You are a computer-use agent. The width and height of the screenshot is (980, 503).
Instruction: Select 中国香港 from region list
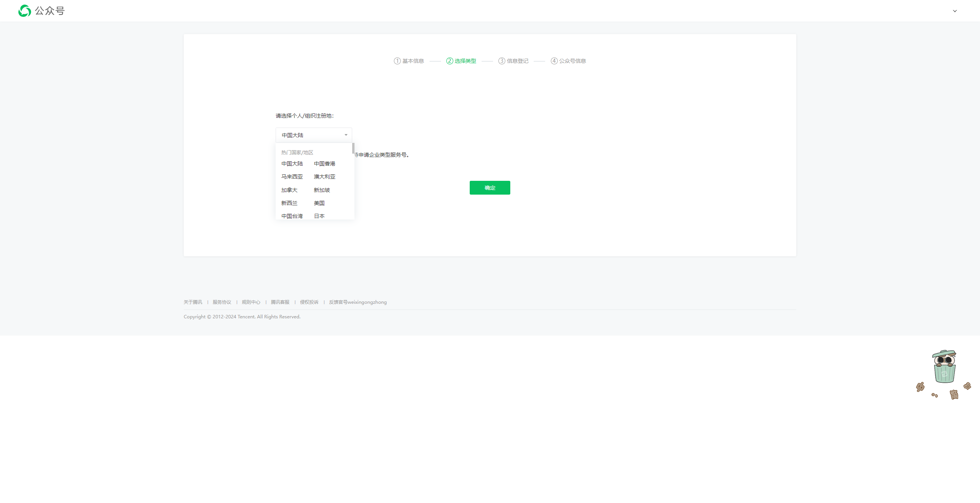click(324, 164)
